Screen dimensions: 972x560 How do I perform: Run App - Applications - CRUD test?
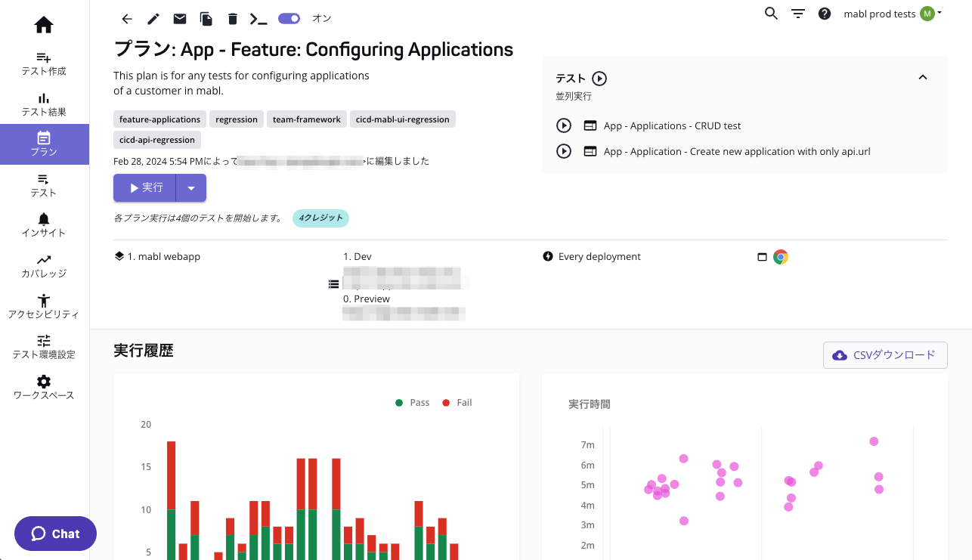(564, 125)
